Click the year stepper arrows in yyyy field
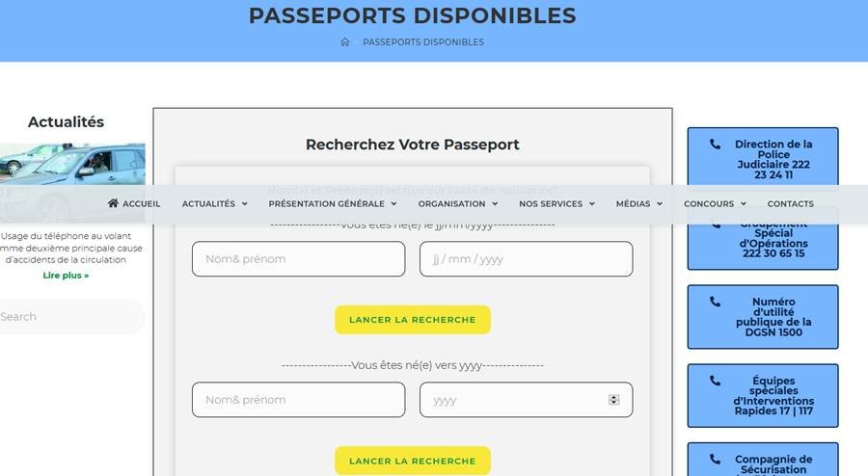The height and width of the screenshot is (476, 868). tap(614, 400)
